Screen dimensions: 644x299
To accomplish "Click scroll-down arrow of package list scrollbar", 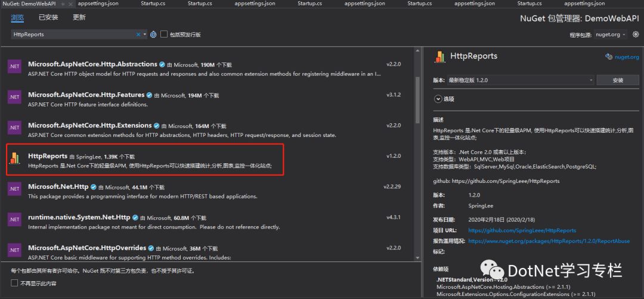I will [x=417, y=257].
